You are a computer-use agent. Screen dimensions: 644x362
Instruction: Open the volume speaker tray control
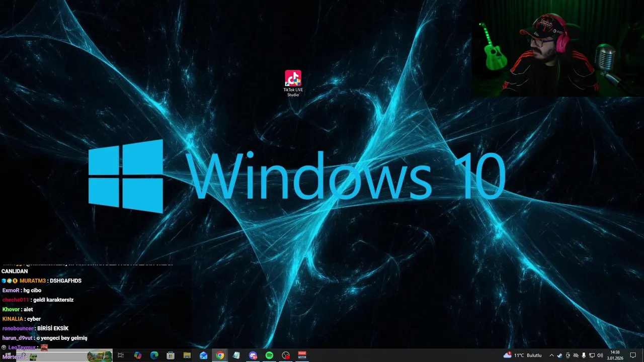pyautogui.click(x=600, y=355)
